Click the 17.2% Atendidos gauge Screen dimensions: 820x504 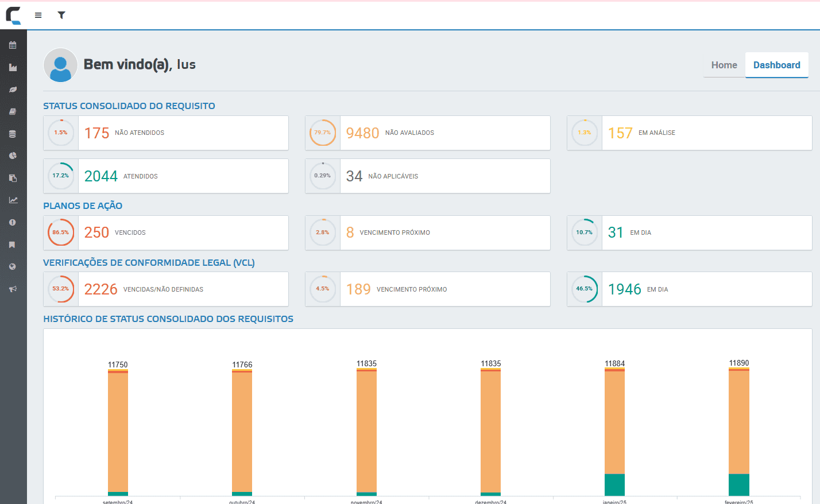61,176
